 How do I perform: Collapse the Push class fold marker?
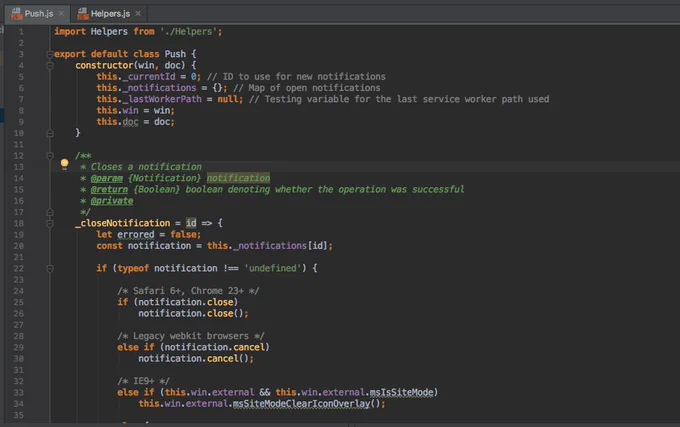coord(49,54)
